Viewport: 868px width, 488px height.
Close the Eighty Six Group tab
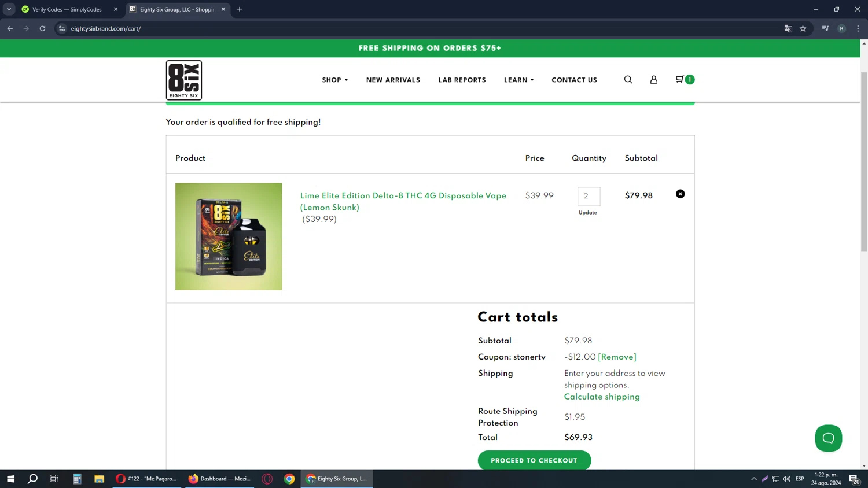tap(223, 9)
